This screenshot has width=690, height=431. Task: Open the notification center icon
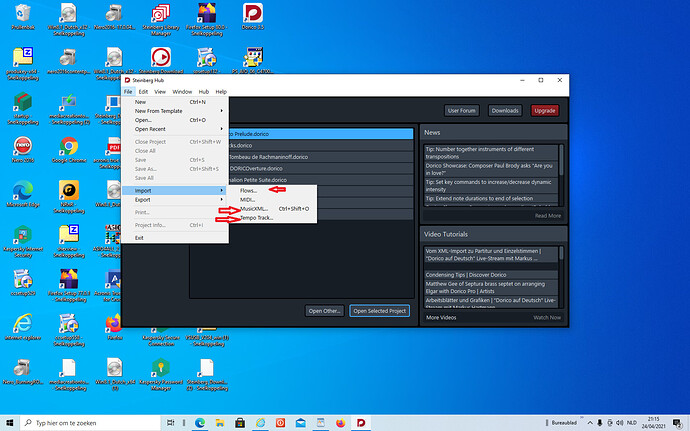pyautogui.click(x=678, y=423)
